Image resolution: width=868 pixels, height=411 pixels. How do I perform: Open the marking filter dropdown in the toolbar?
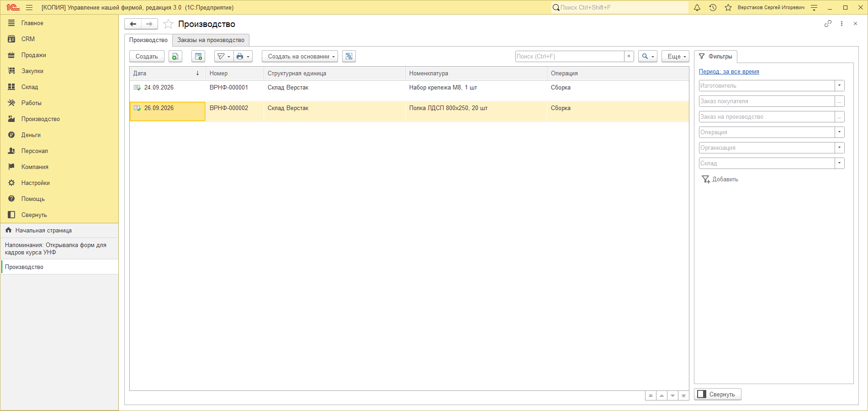(x=224, y=57)
